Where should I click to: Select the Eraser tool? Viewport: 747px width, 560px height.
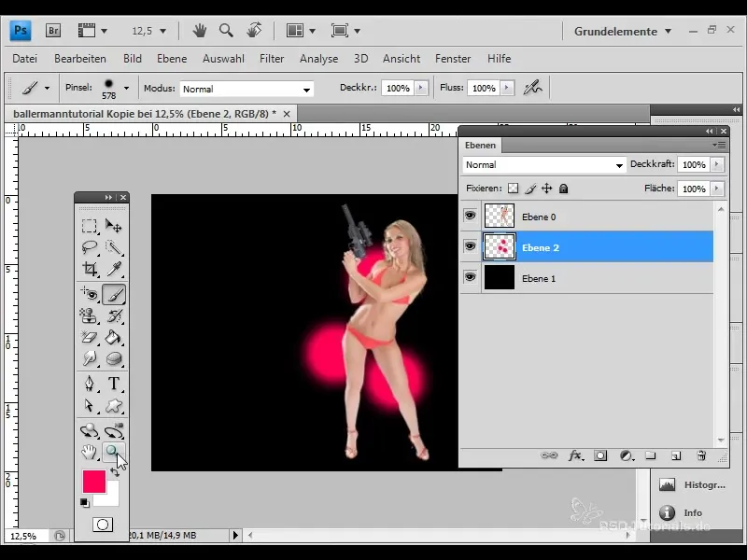click(89, 337)
